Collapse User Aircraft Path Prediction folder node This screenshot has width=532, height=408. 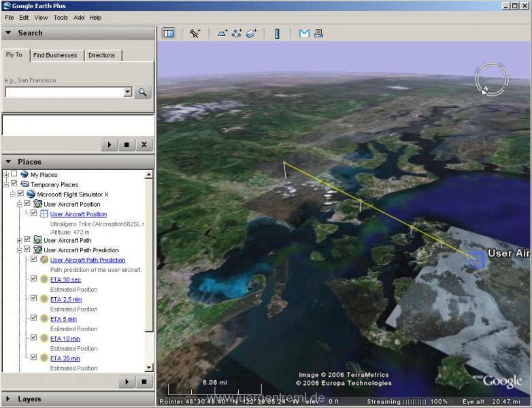pyautogui.click(x=19, y=250)
